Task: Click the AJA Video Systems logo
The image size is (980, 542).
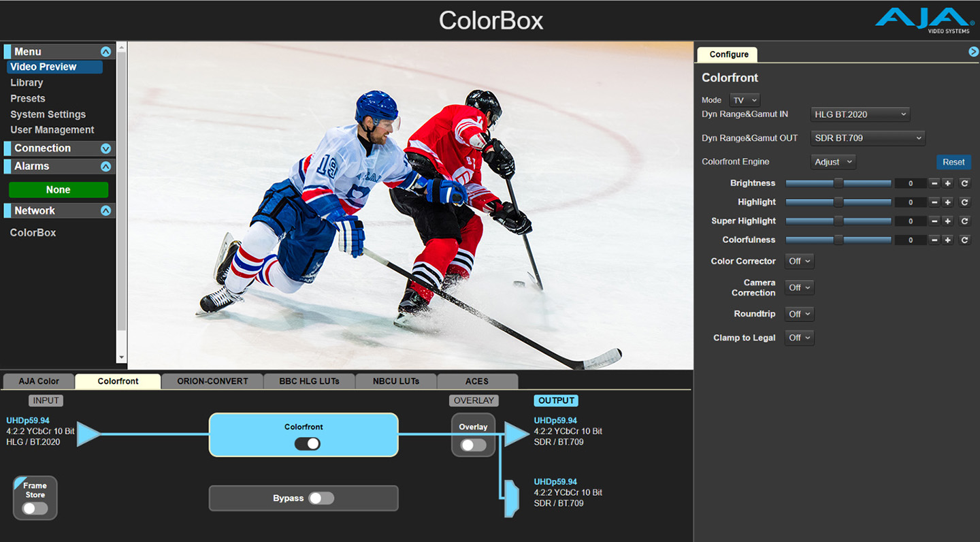Action: point(924,20)
